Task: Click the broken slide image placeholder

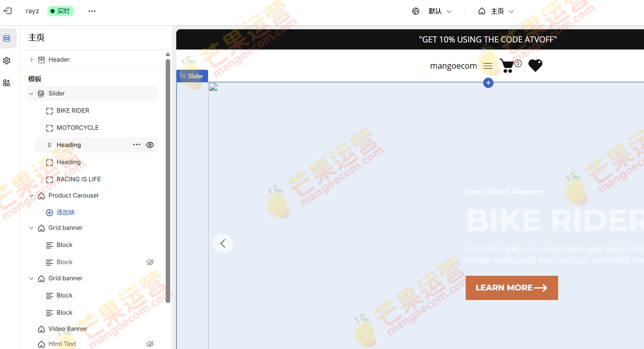Action: (x=213, y=87)
